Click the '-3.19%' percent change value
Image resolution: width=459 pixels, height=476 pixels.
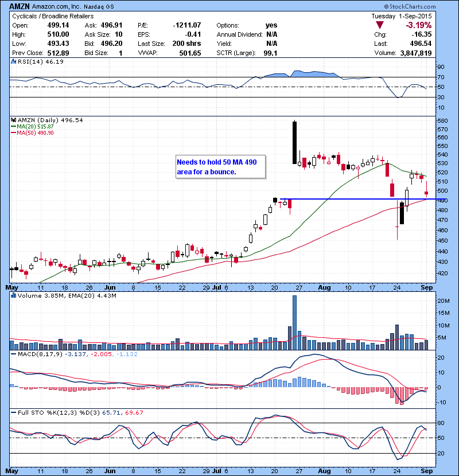tap(419, 25)
